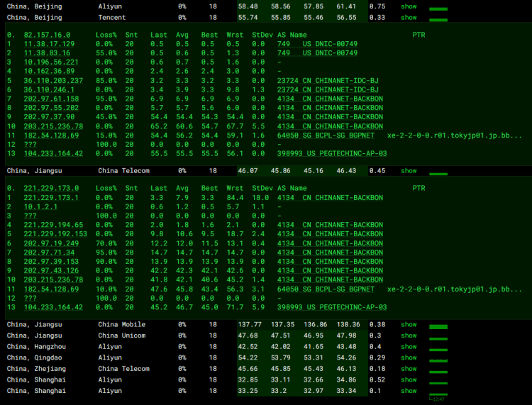The height and width of the screenshot is (405, 532).
Task: Click show for Shanghai Aliyun with 0.1 StDev
Action: pyautogui.click(x=409, y=391)
